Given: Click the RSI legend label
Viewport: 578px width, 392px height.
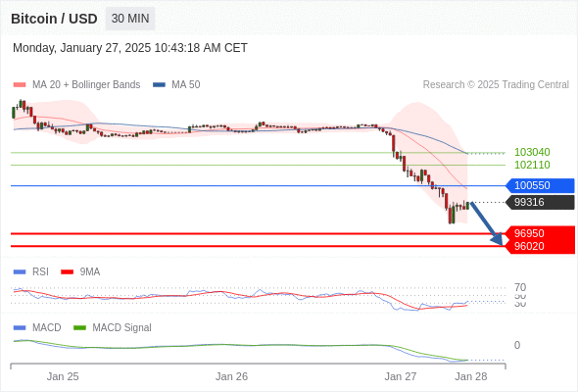Looking at the screenshot, I should coord(40,271).
